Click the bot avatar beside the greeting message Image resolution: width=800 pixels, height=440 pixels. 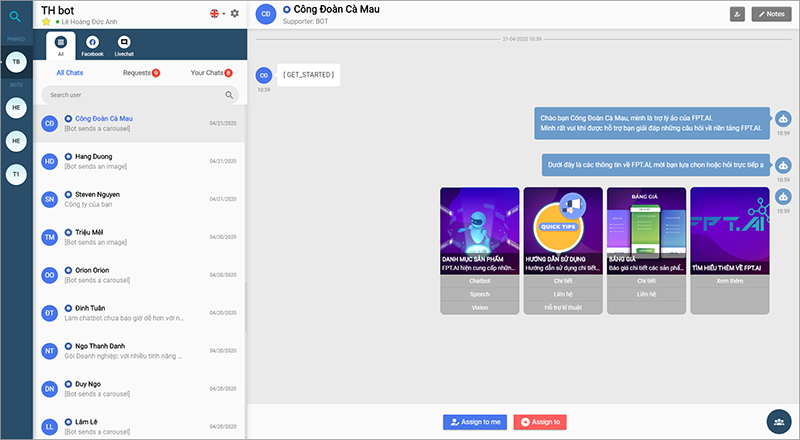coord(783,119)
